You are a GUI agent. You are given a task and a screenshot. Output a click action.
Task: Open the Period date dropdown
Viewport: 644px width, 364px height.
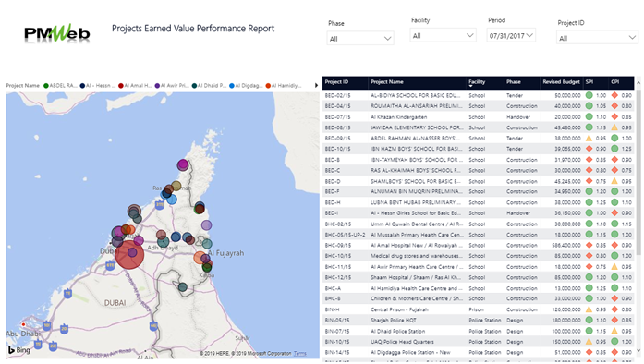[511, 36]
